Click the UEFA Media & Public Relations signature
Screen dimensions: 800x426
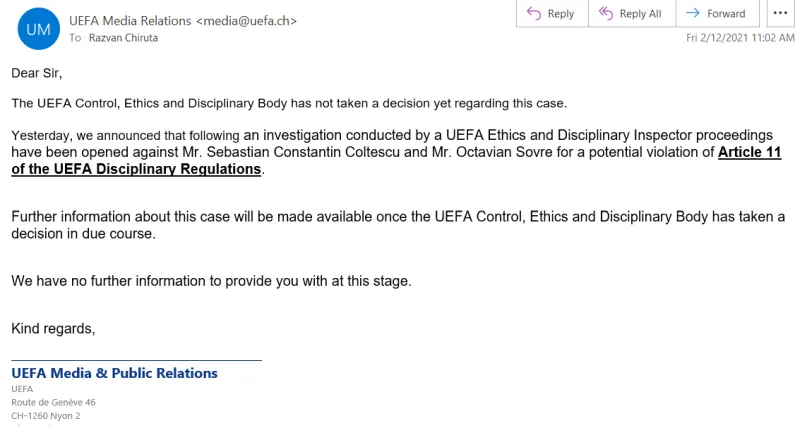click(x=114, y=373)
